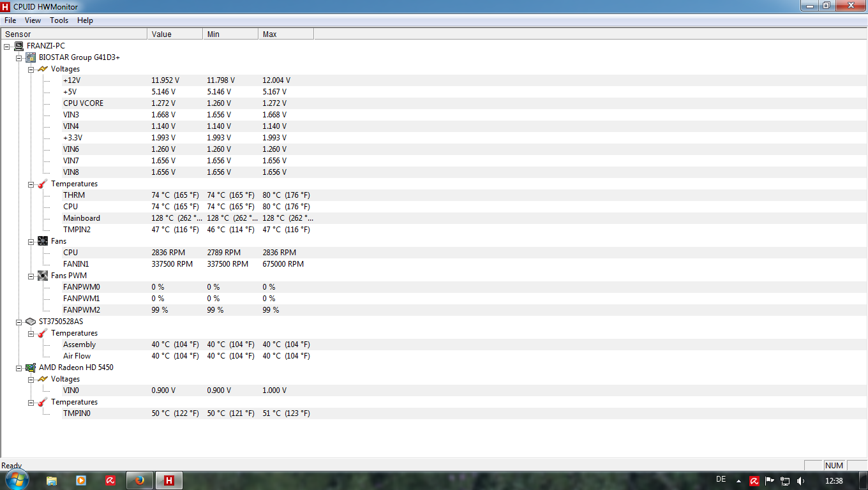This screenshot has width=868, height=490.
Task: Collapse Voltages under AMD Radeon
Action: pos(31,379)
